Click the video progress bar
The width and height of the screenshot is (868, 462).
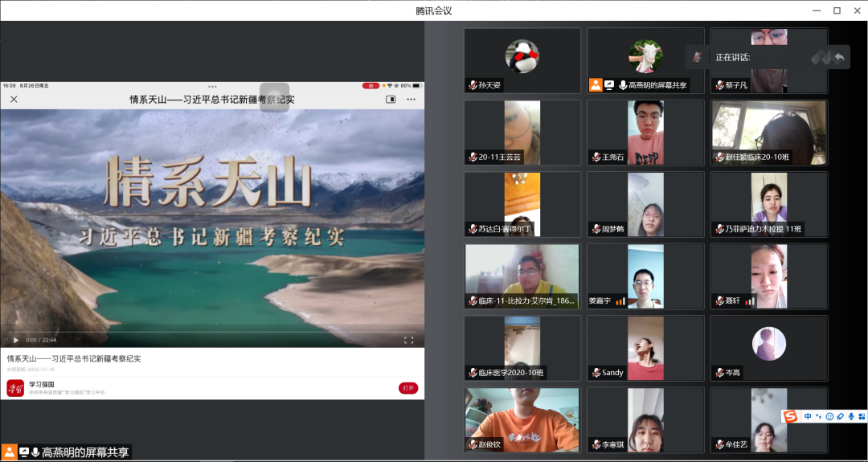click(213, 333)
